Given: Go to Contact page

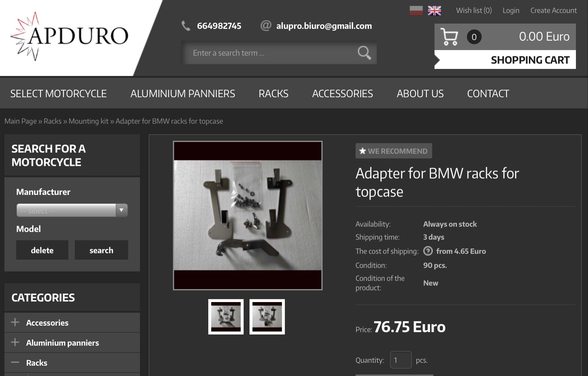Looking at the screenshot, I should 488,93.
